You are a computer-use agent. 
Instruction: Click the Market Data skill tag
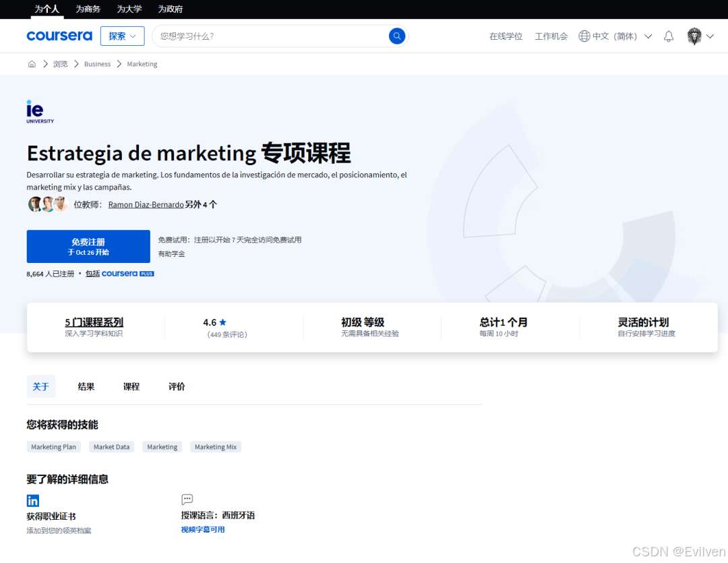[111, 447]
